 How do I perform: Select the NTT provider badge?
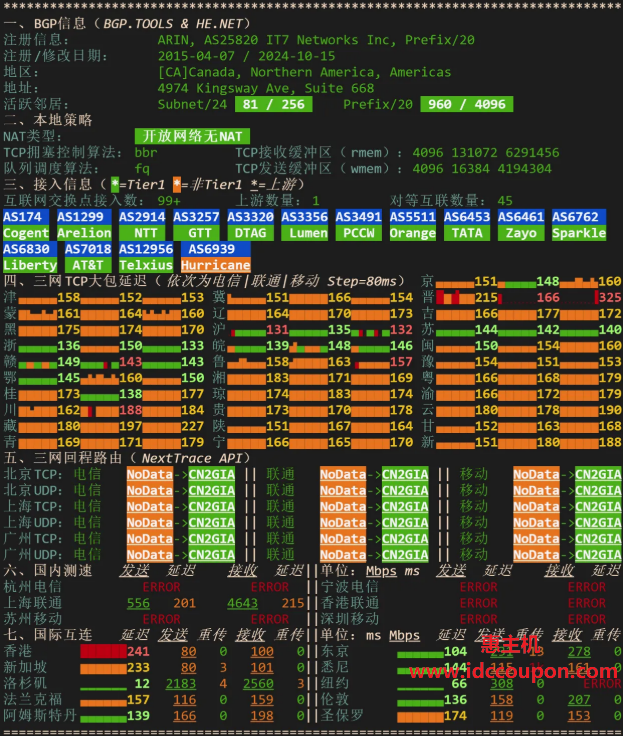coord(142,233)
